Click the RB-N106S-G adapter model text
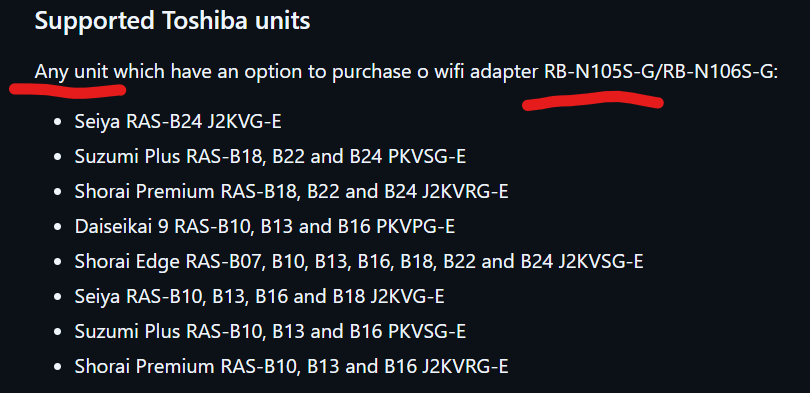This screenshot has width=810, height=393. [x=718, y=72]
